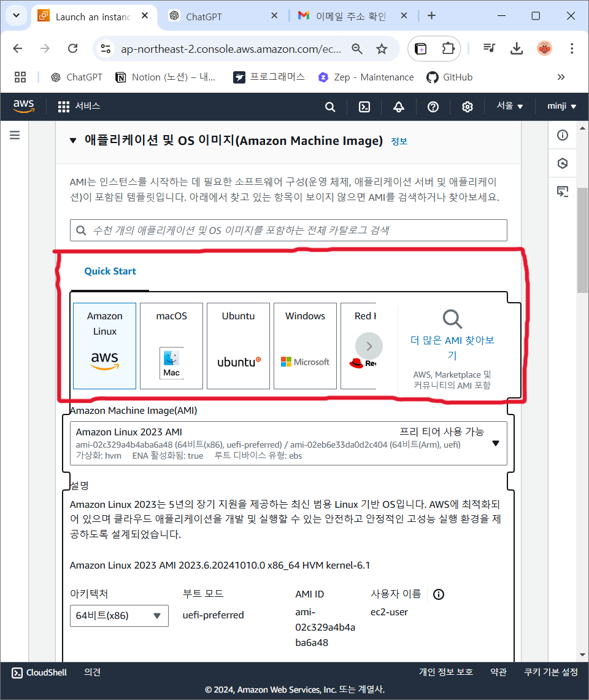Screen dimensions: 589x700
Task: Show more OS tiles with the right arrow
Action: tap(369, 346)
